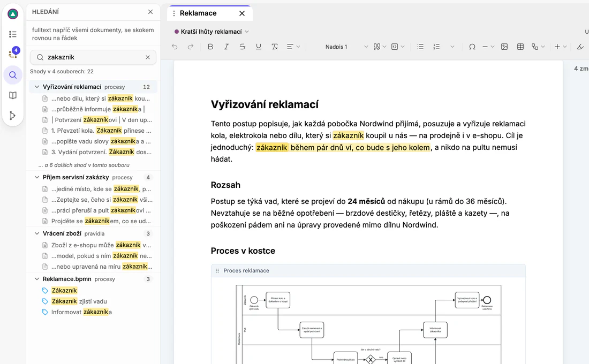Toggle numbered list

436,47
